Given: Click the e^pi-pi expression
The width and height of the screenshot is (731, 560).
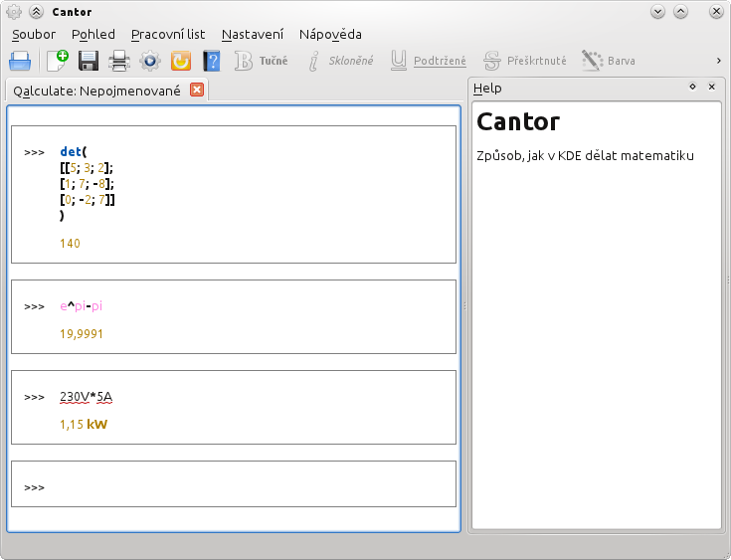Looking at the screenshot, I should point(82,306).
